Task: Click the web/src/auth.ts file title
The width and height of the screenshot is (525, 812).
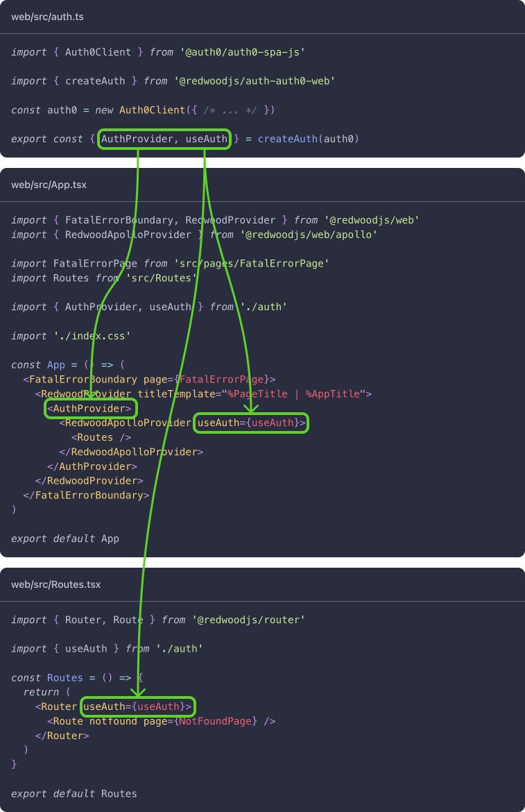Action: 48,17
